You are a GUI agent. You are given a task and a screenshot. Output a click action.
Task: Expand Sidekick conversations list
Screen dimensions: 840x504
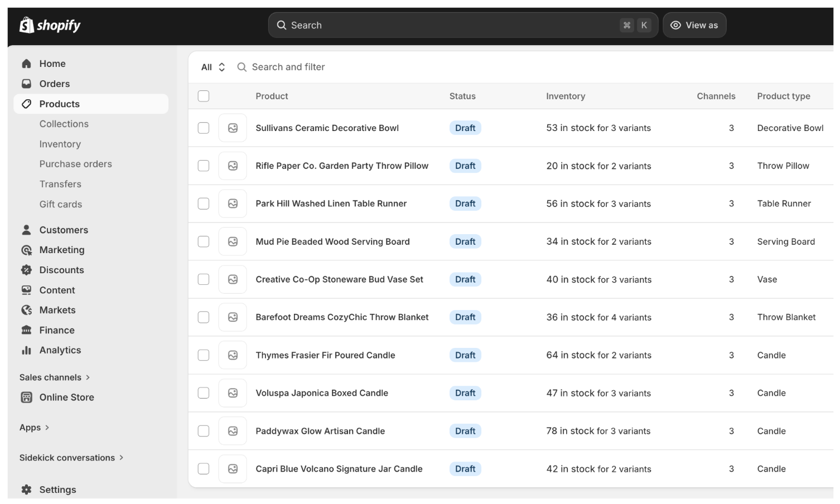(x=71, y=458)
